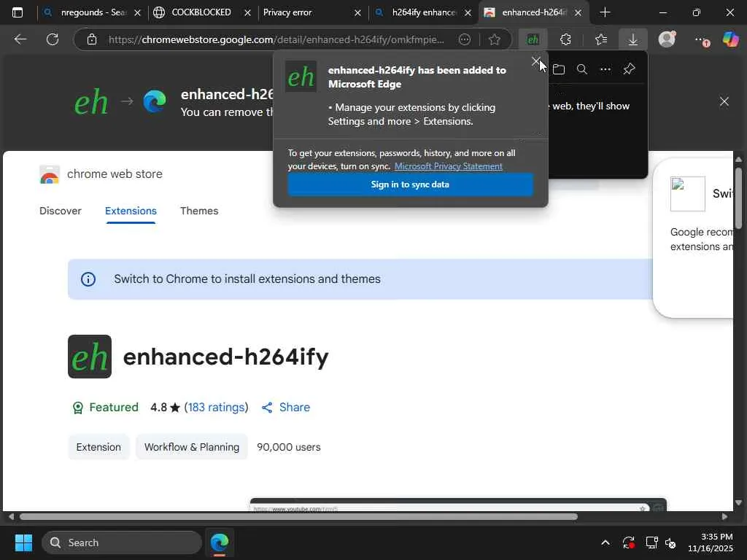Screen dimensions: 747x560
Task: Open the taskbar clock showing 3:35 PM
Action: tap(711, 542)
